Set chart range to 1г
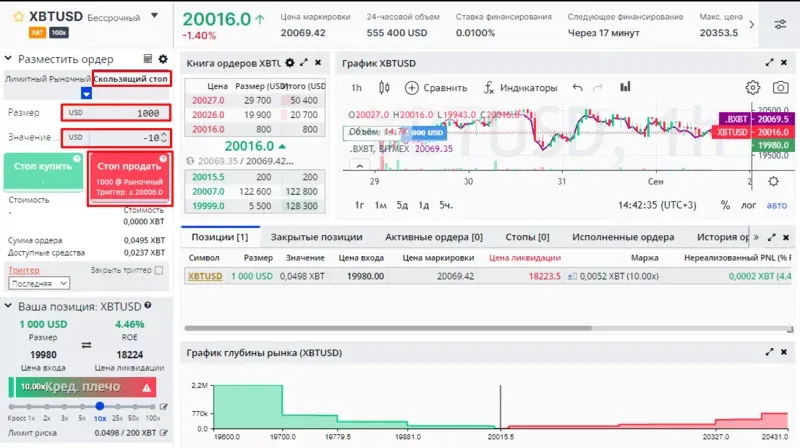Image resolution: width=800 pixels, height=448 pixels. pyautogui.click(x=359, y=205)
